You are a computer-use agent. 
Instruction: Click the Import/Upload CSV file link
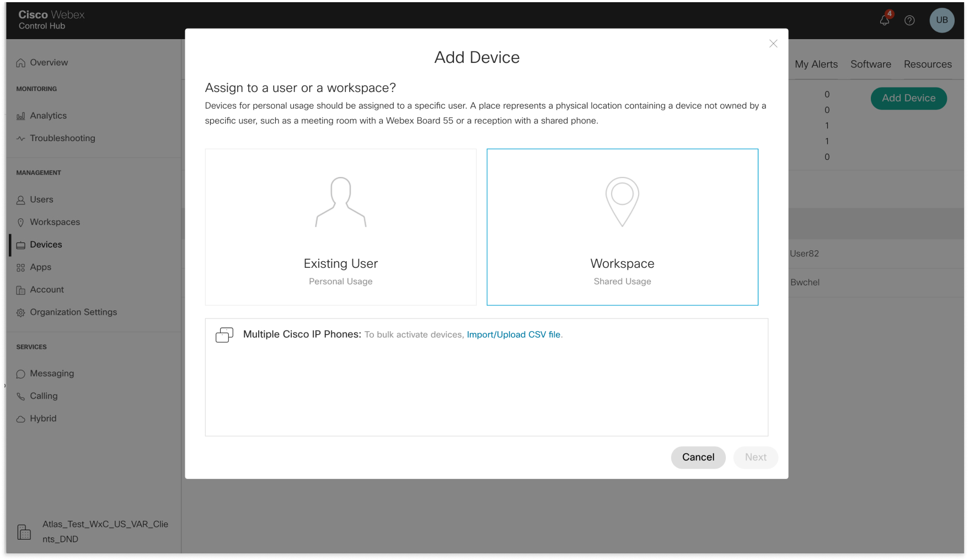[x=513, y=335]
